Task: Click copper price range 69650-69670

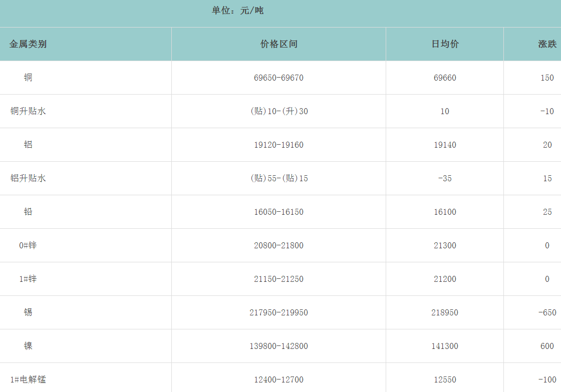Action: 278,78
